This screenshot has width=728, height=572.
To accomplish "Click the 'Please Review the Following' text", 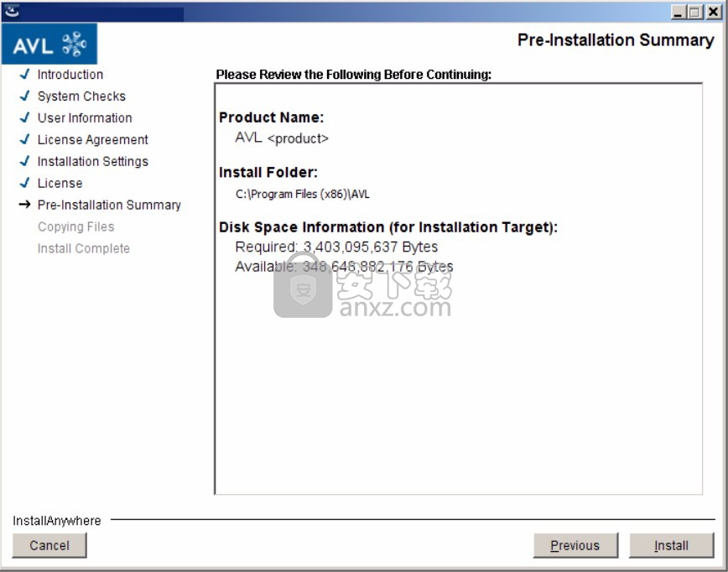I will 354,75.
